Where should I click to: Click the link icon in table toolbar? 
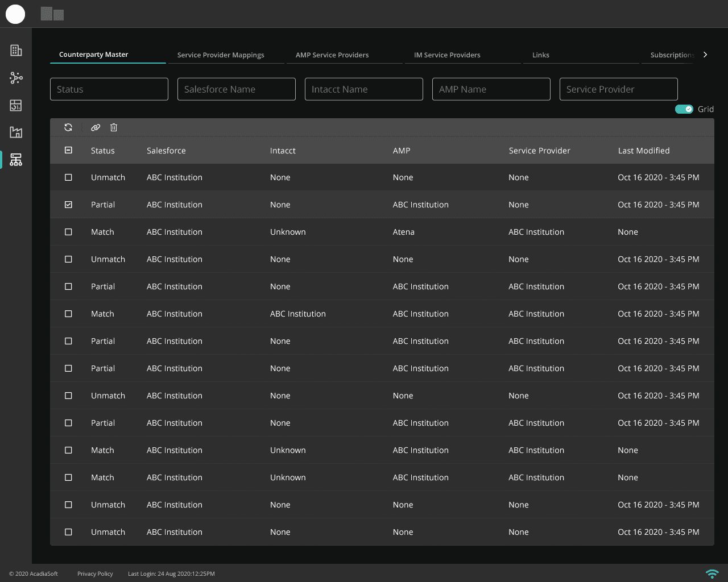click(96, 127)
